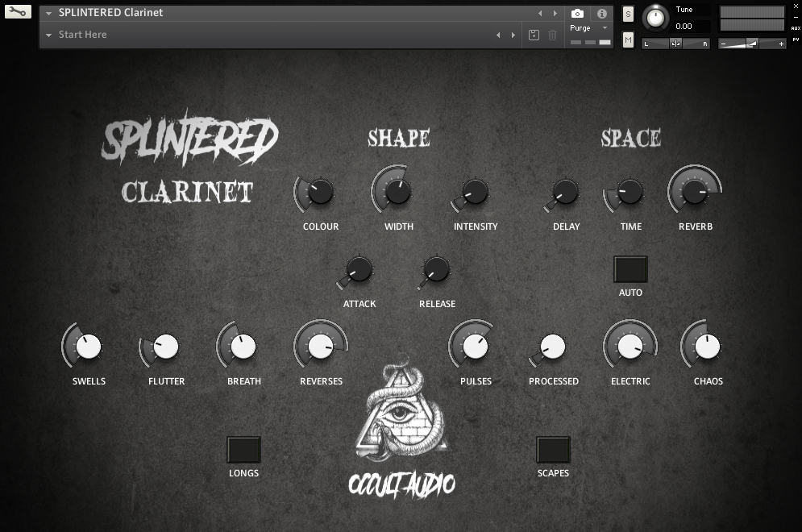
Task: Click the INTENSITY knob
Action: point(476,192)
